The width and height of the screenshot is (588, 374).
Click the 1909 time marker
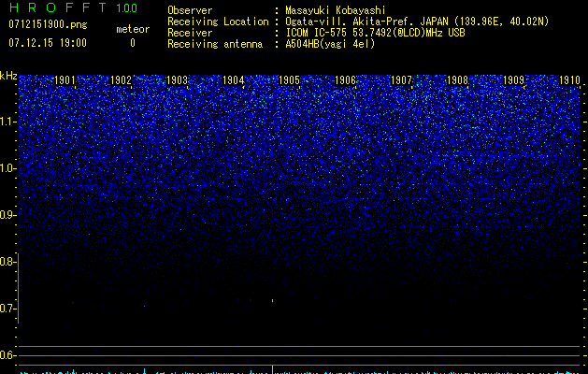[x=513, y=80]
